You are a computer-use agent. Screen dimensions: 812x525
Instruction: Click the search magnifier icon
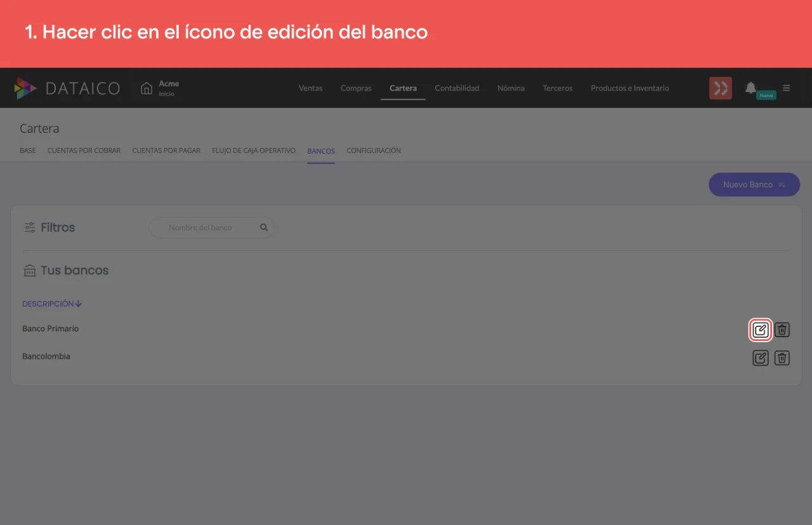coord(264,227)
